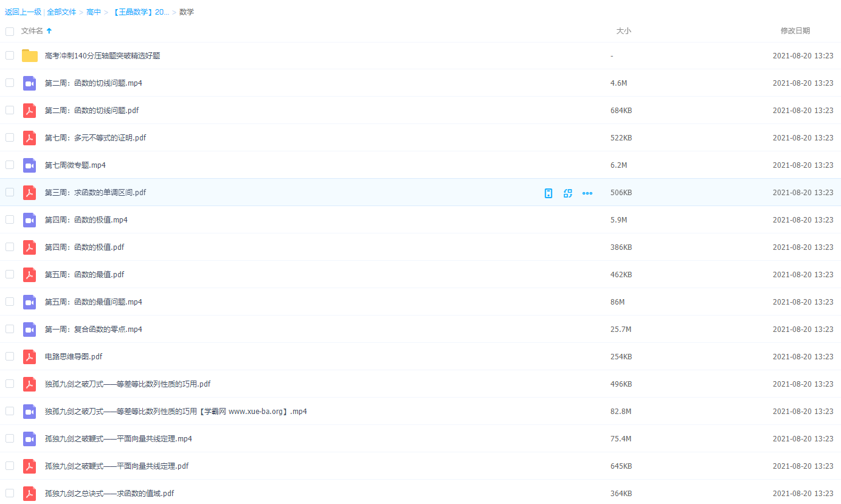This screenshot has height=504, width=841.
Task: Navigate to the 高中 breadcrumb folder
Action: [x=94, y=12]
